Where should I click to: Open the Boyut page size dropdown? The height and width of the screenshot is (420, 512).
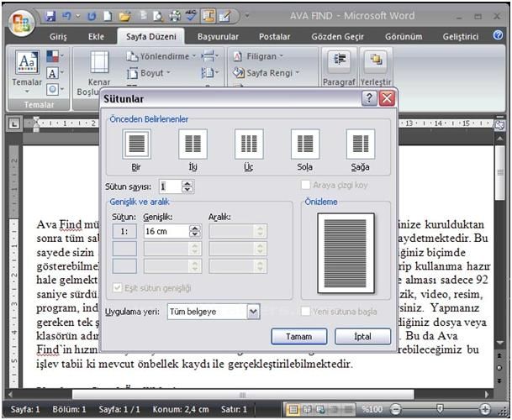(x=149, y=73)
